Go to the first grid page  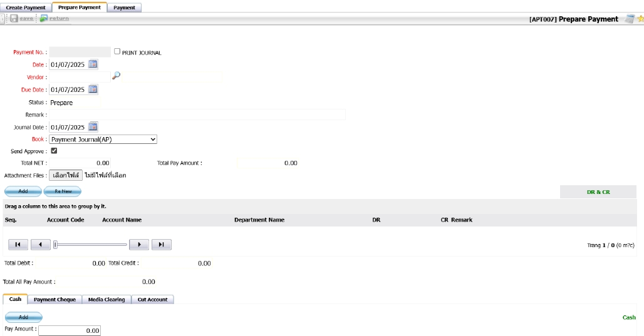(x=18, y=245)
